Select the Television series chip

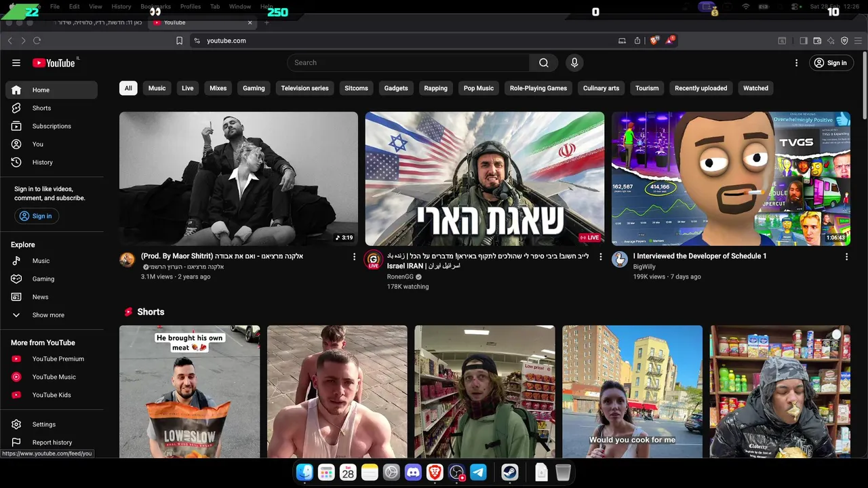(304, 88)
